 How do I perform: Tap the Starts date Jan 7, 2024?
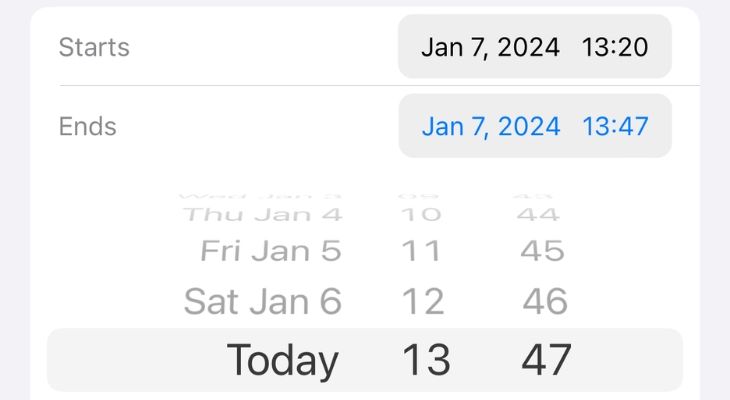[x=490, y=47]
